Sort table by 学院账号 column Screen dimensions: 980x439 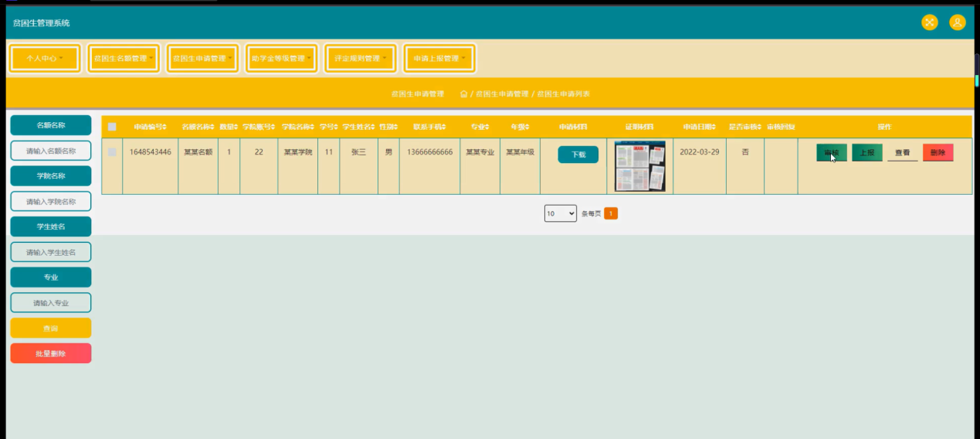[259, 127]
